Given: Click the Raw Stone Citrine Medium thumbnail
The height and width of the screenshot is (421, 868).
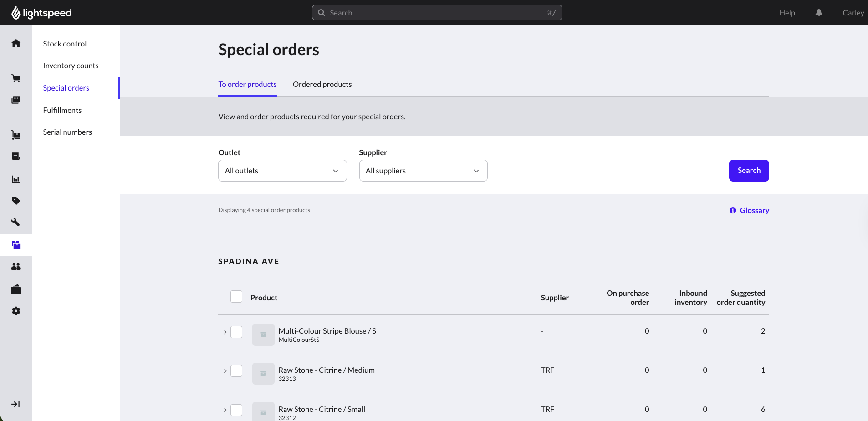Looking at the screenshot, I should 263,374.
